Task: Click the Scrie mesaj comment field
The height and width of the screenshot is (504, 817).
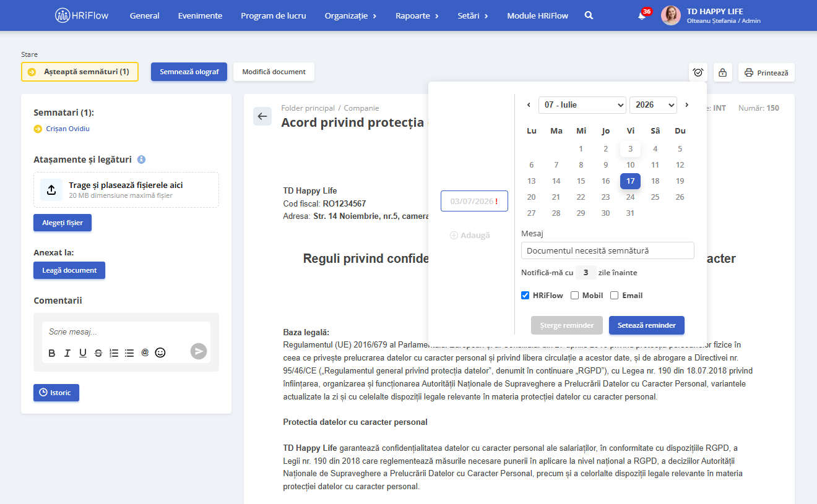Action: pyautogui.click(x=126, y=332)
